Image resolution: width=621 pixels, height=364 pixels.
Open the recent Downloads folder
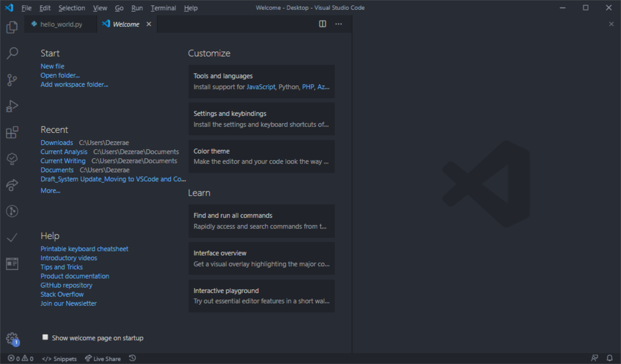tap(57, 143)
